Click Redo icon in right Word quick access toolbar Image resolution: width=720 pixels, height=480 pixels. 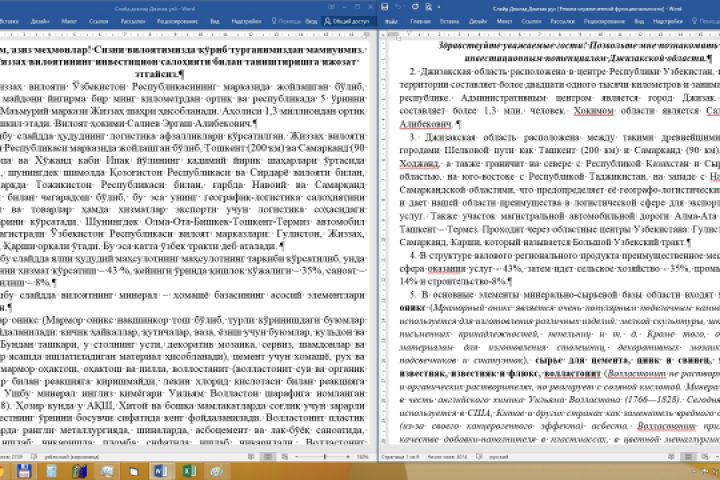click(x=415, y=7)
